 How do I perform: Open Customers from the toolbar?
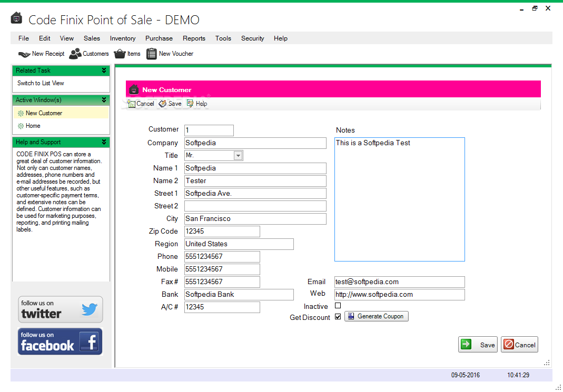click(x=89, y=54)
